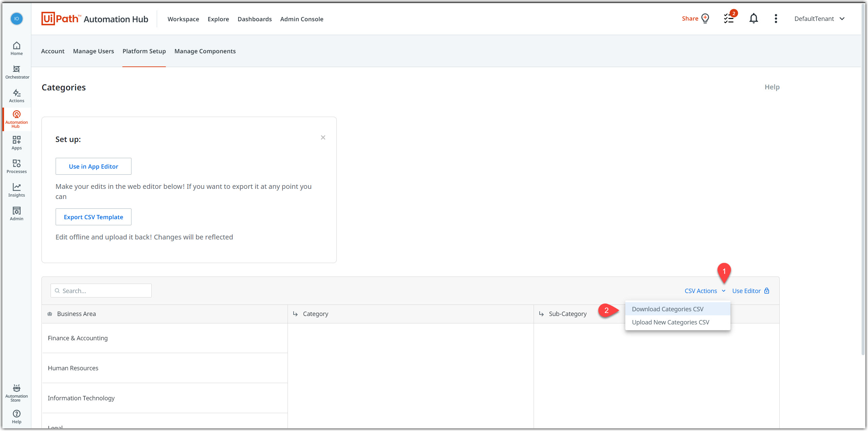
Task: Open Insights from the sidebar
Action: (x=17, y=190)
